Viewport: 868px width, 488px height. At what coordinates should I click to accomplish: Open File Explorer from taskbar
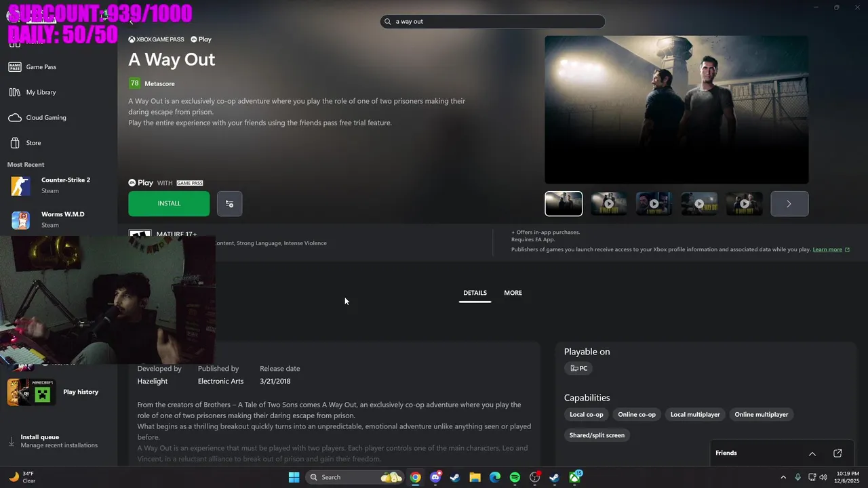click(x=475, y=477)
